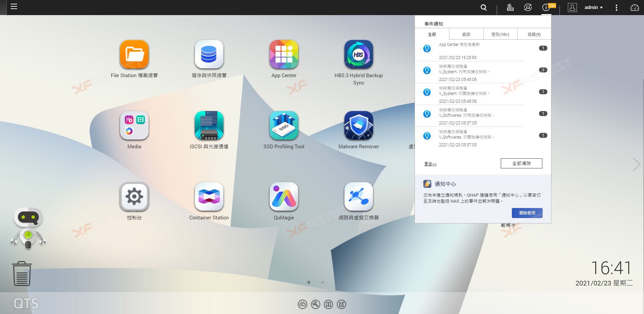Click second circular icon in bottom bar
Viewport: 644px width, 314px height.
pyautogui.click(x=315, y=304)
